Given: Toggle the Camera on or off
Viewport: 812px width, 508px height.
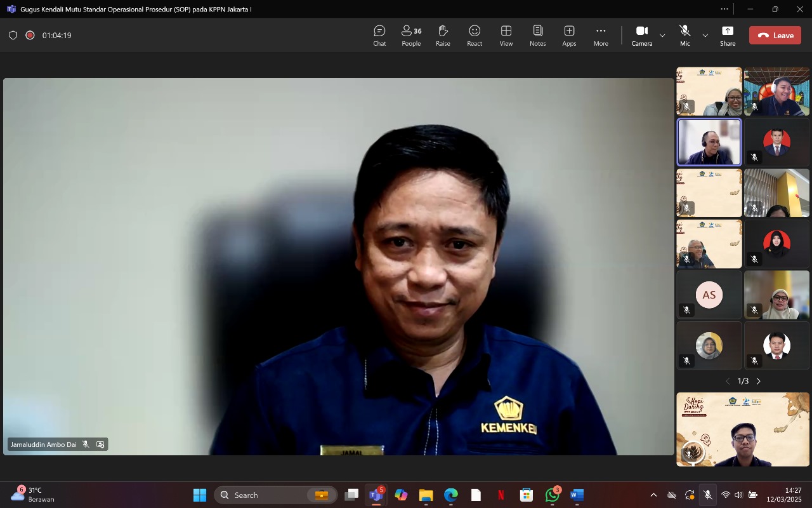Looking at the screenshot, I should (x=641, y=36).
